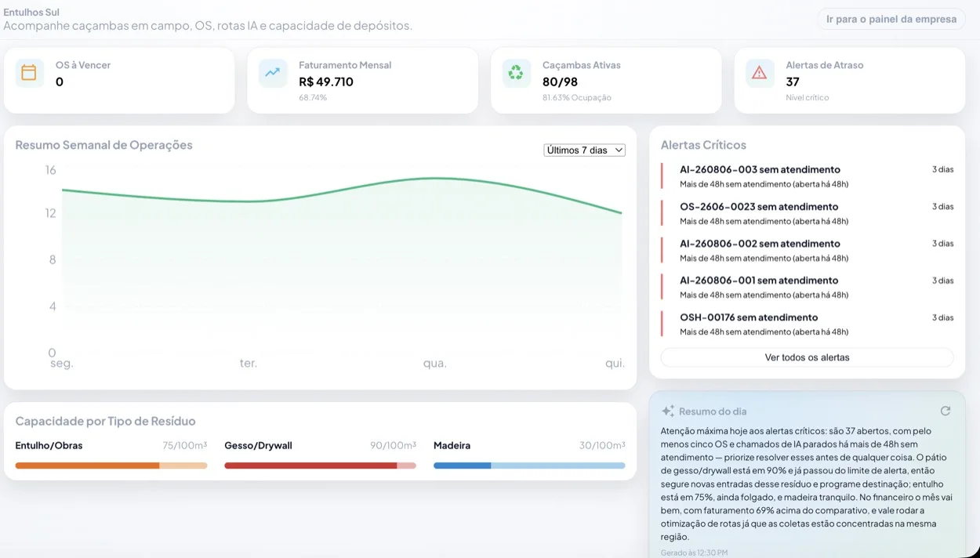Image resolution: width=980 pixels, height=558 pixels.
Task: Click the Gesso/Drywall capacity bar
Action: pos(320,466)
